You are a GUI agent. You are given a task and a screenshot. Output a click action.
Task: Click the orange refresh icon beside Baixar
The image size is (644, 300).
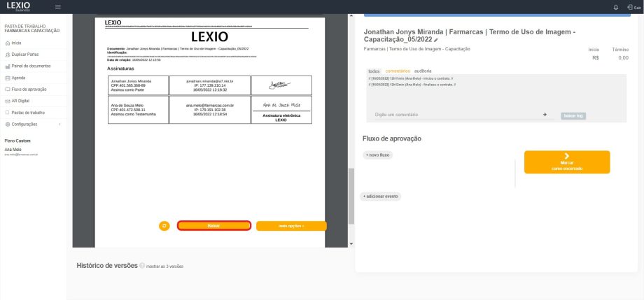[164, 226]
